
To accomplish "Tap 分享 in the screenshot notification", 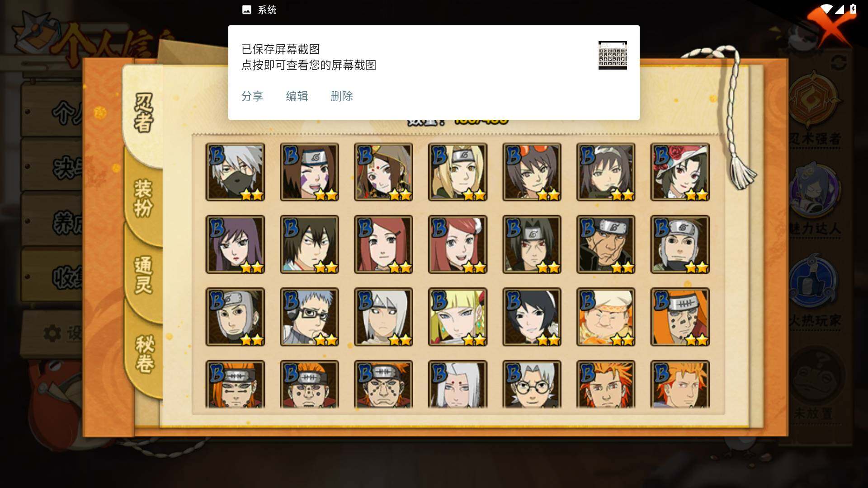I will 252,96.
